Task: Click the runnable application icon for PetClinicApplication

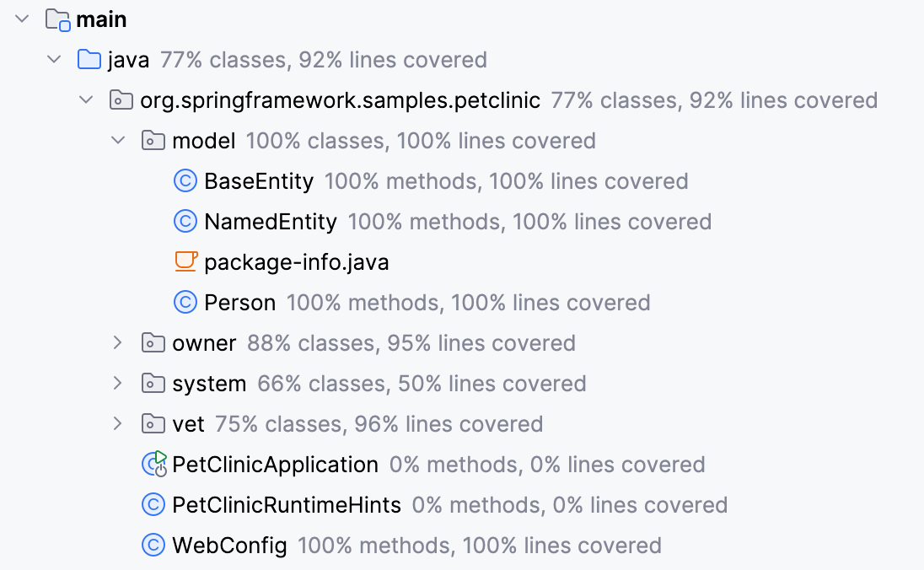Action: pos(153,464)
